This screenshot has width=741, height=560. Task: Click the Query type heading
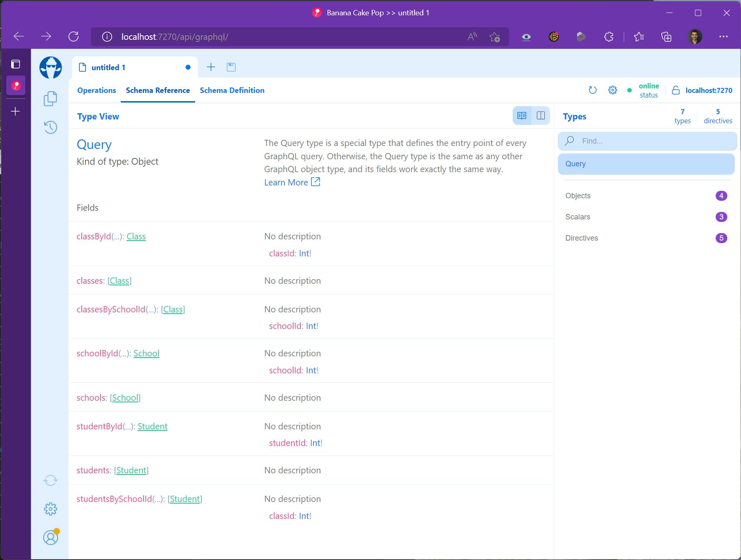point(94,145)
